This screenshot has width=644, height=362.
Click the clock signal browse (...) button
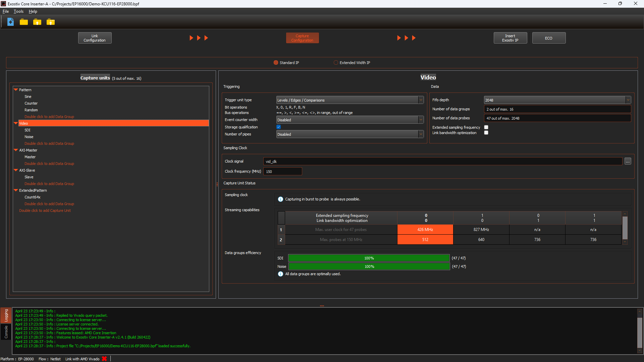point(628,162)
